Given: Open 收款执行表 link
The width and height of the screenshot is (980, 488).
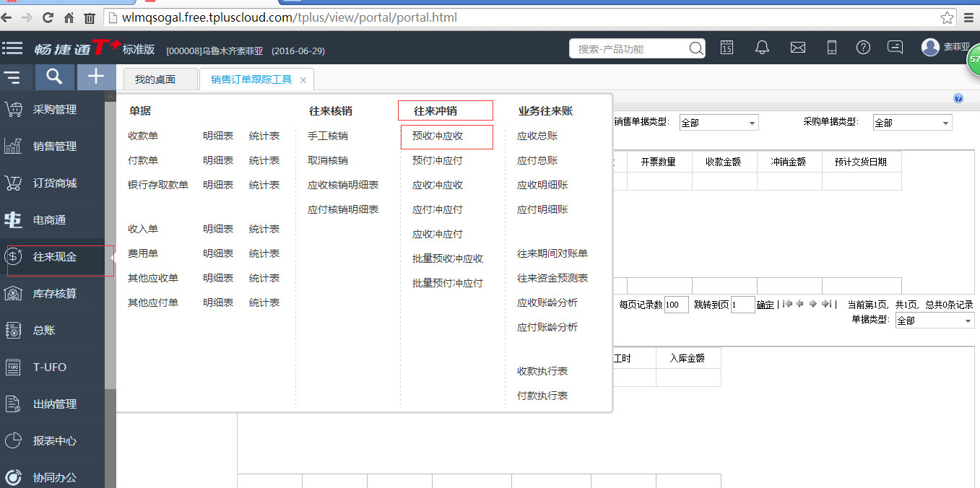Looking at the screenshot, I should click(542, 371).
